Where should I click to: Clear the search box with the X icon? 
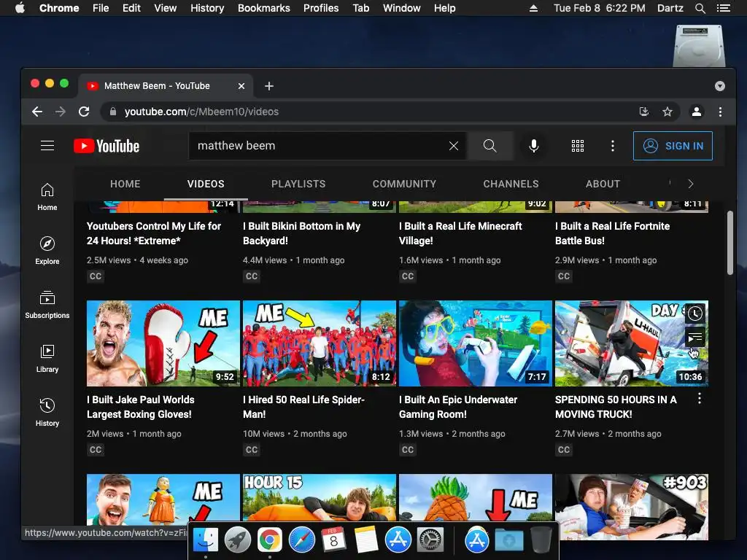click(454, 146)
